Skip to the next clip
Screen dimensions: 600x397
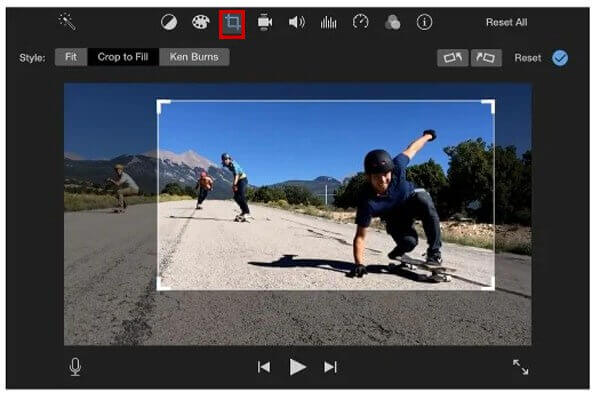(x=330, y=367)
